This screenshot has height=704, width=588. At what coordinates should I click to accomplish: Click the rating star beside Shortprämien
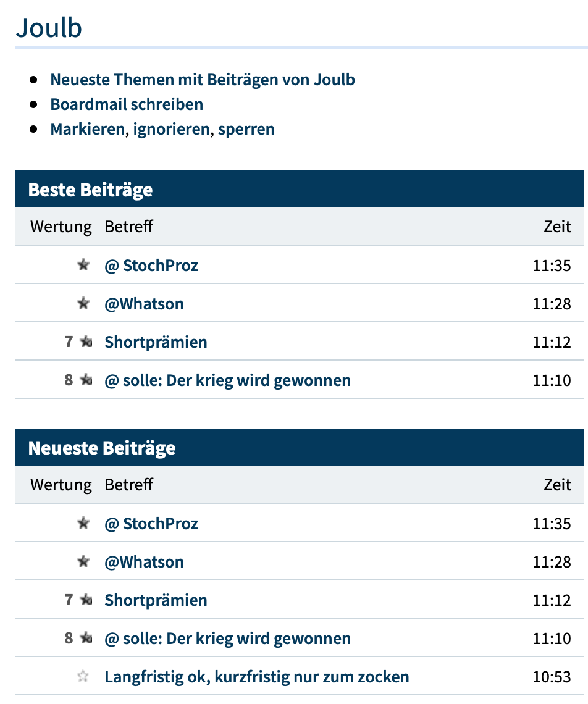coord(87,342)
